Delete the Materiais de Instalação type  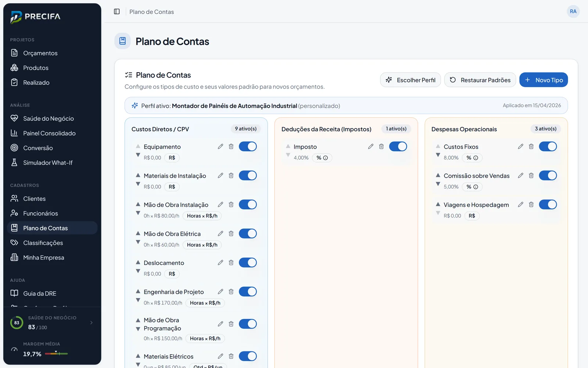231,176
